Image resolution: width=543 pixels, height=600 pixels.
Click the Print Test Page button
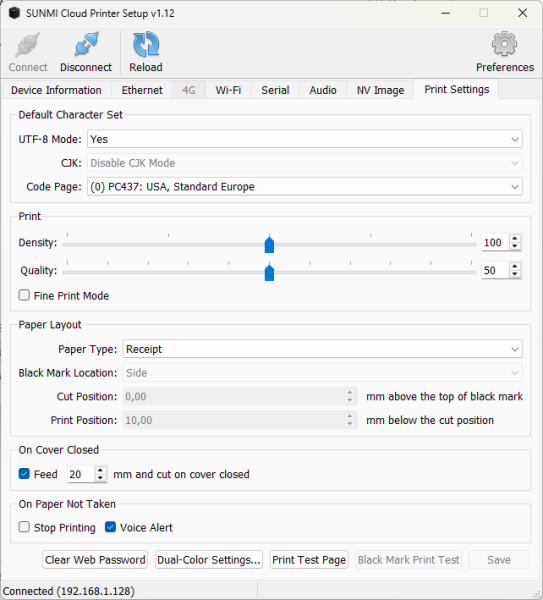click(x=309, y=560)
